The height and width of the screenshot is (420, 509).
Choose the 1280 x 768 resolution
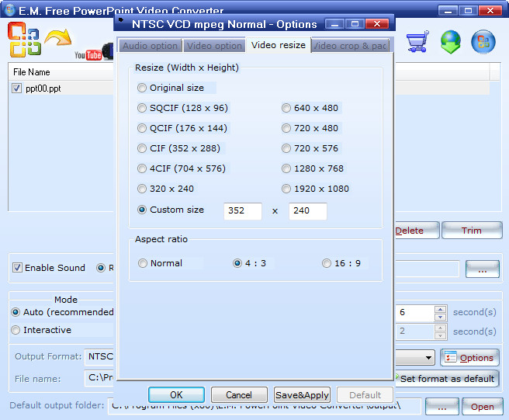286,168
